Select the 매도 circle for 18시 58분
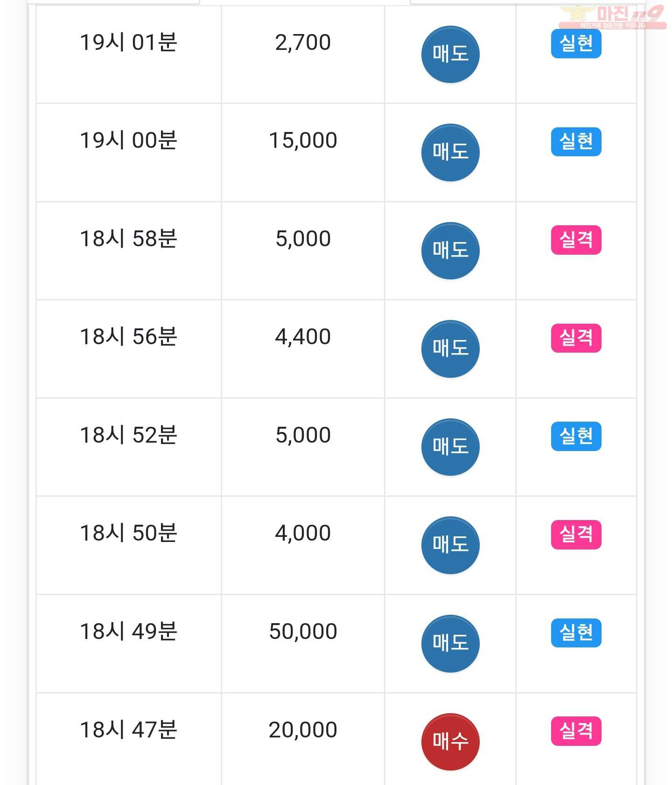This screenshot has width=672, height=785. (x=450, y=250)
